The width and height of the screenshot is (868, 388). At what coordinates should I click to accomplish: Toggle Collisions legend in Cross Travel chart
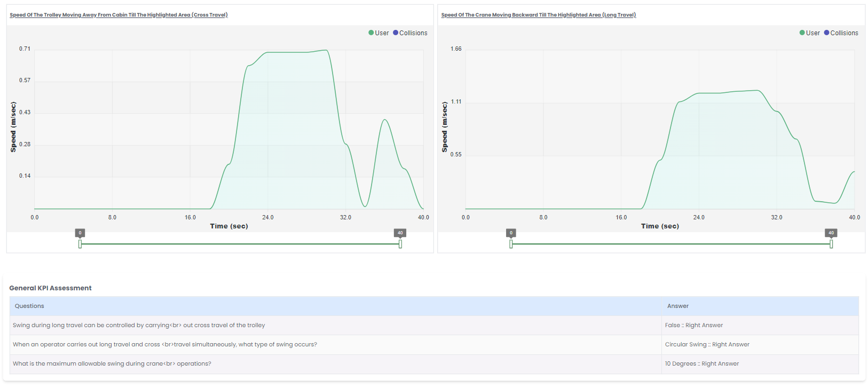click(x=410, y=33)
